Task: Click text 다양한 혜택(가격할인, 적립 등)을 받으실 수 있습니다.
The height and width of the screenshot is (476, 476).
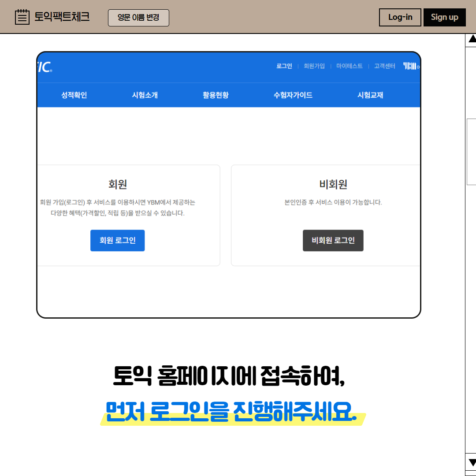Action: click(x=118, y=213)
